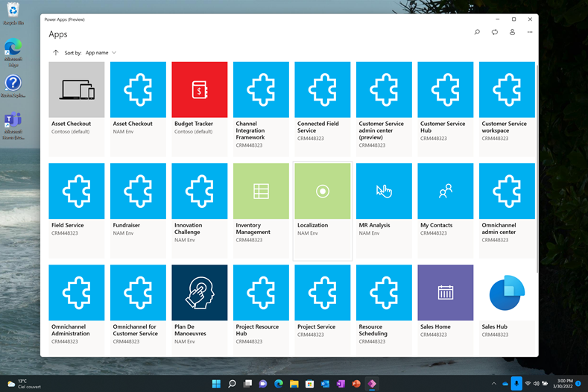Image resolution: width=588 pixels, height=392 pixels.
Task: Open the search icon in Power Apps header
Action: coord(477,32)
